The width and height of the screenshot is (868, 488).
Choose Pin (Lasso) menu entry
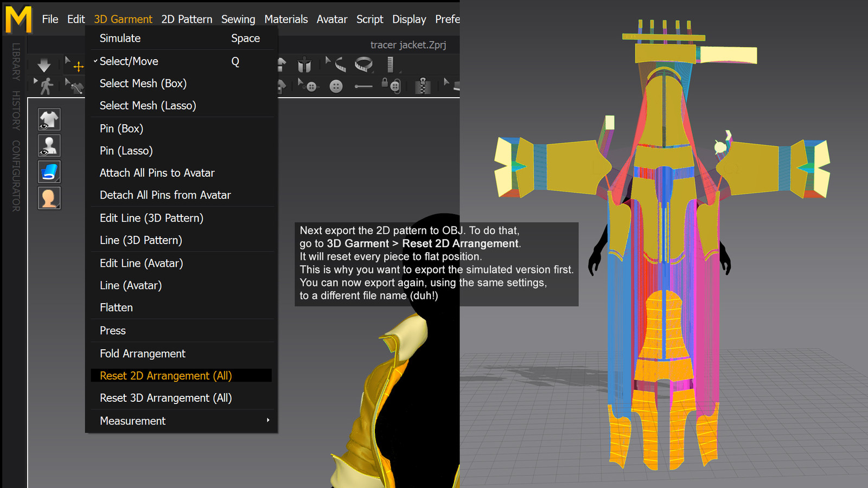[181, 151]
